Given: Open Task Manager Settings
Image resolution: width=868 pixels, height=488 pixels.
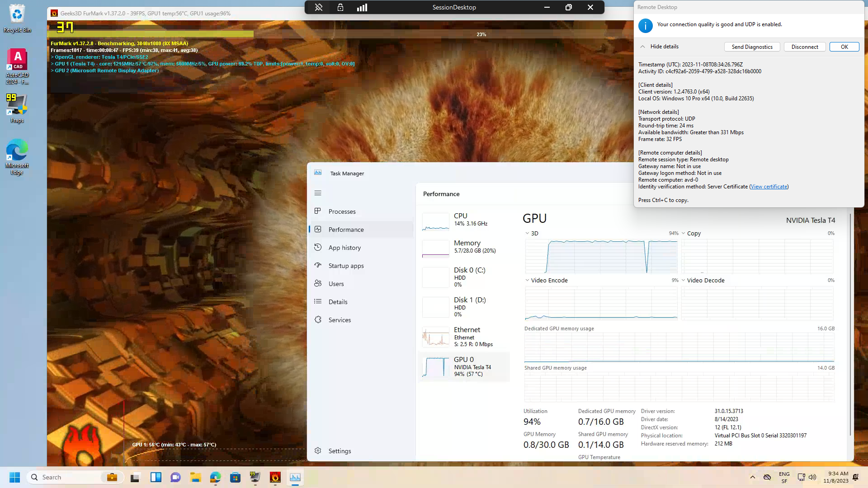Looking at the screenshot, I should point(361,451).
